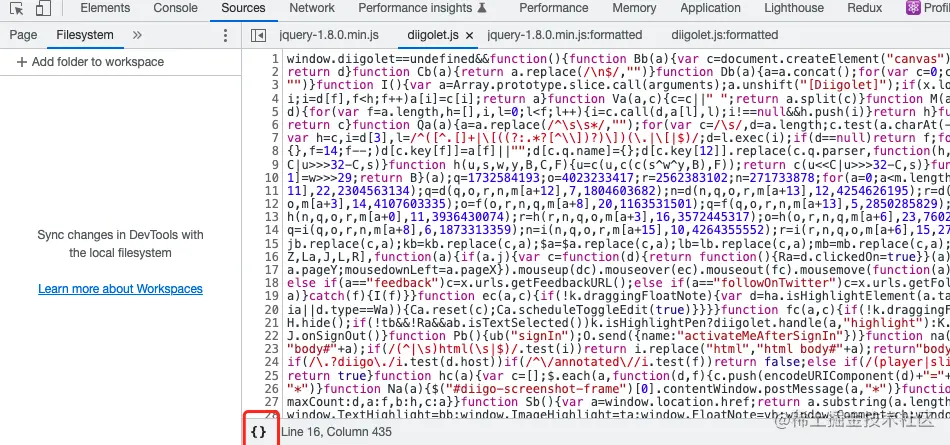The width and height of the screenshot is (950, 445).
Task: Select the Page navigator tab
Action: (x=24, y=35)
